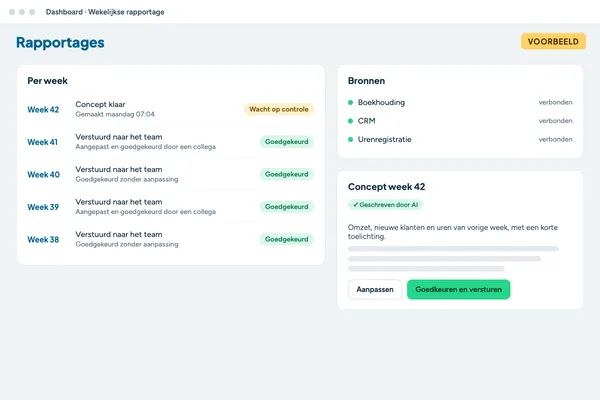Image resolution: width=600 pixels, height=400 pixels.
Task: Click 'Goedkeuren en versturen' button
Action: click(458, 289)
